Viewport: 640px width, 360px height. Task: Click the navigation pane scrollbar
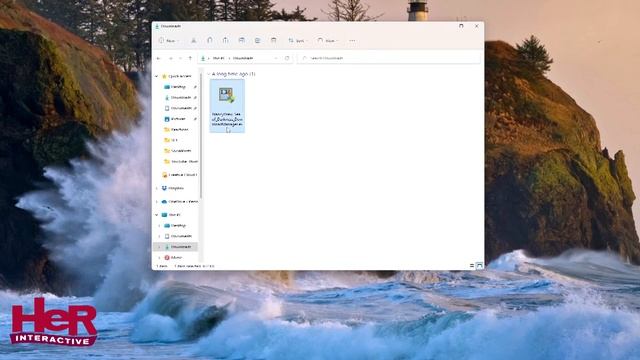tap(201, 135)
